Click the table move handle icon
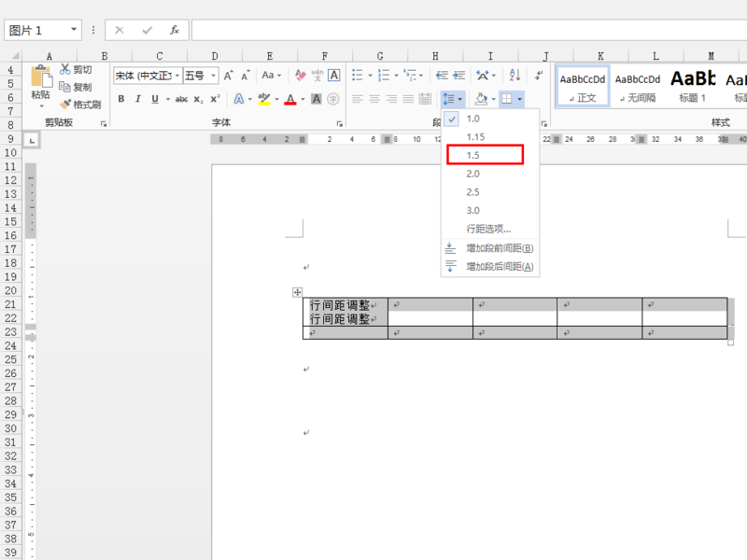Image resolution: width=747 pixels, height=560 pixels. point(297,292)
